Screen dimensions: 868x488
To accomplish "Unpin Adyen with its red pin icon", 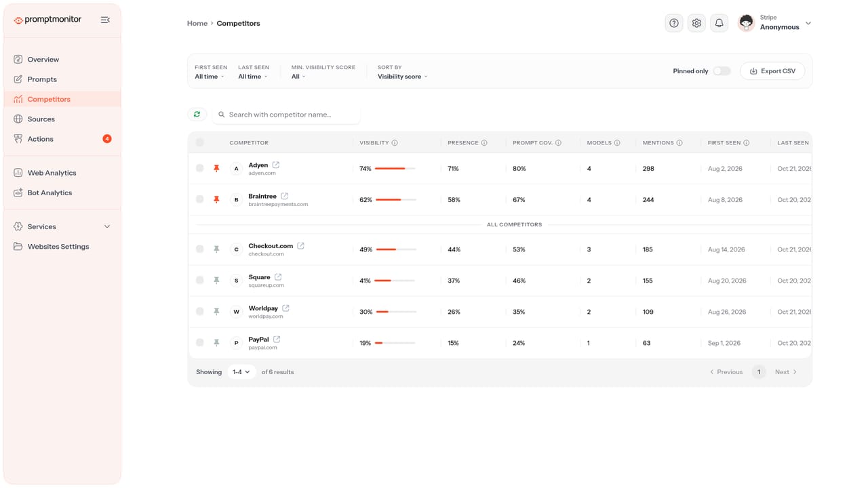I will (216, 169).
